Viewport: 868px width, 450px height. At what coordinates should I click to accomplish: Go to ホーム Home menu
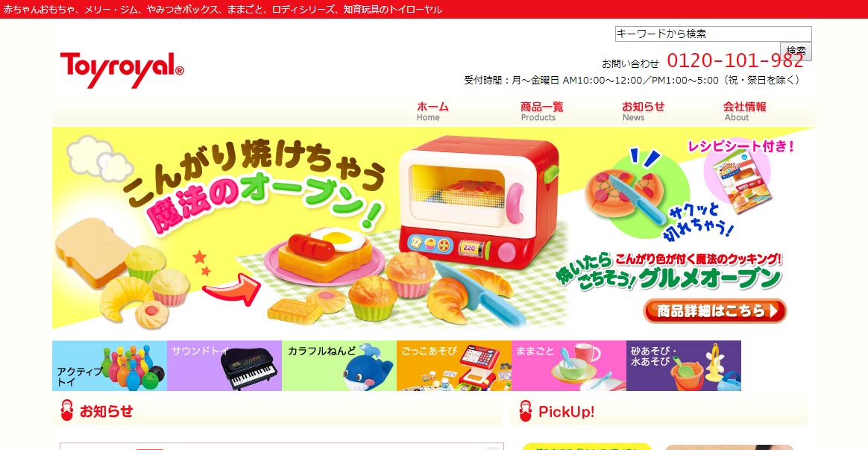(x=433, y=111)
